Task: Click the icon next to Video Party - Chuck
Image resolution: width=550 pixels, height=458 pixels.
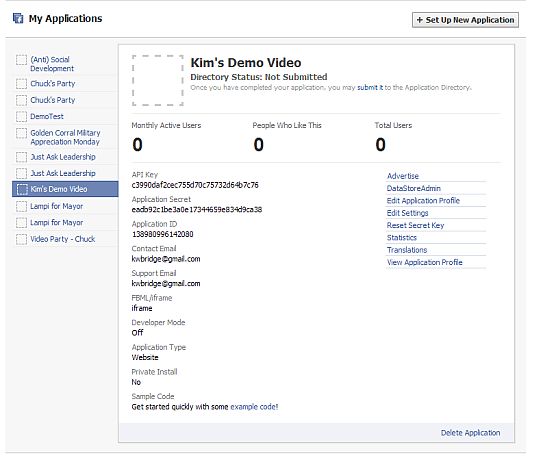Action: tap(21, 239)
